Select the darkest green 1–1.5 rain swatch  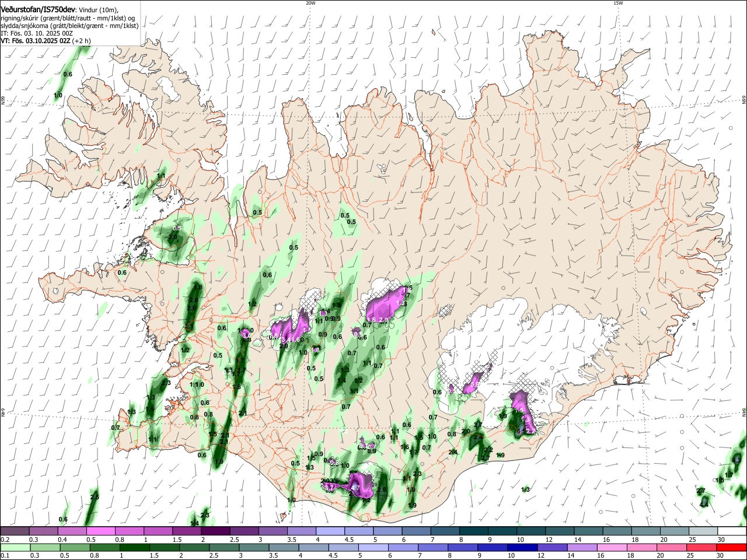click(x=134, y=548)
